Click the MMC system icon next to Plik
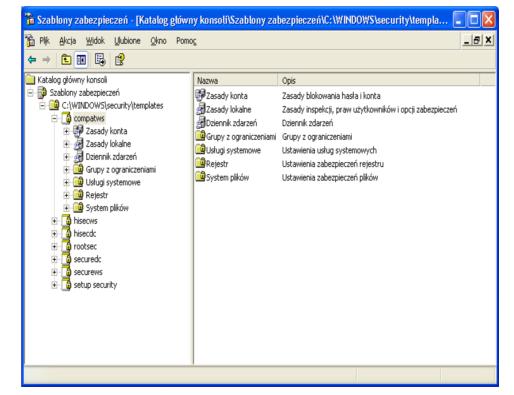Screen dimensions: 514x395 tap(30, 41)
